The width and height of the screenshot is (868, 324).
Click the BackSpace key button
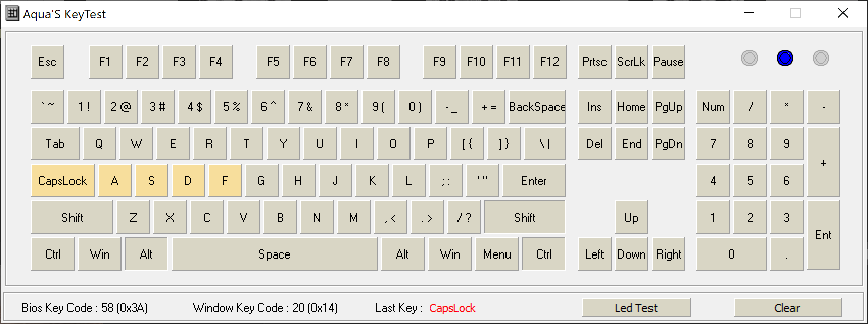pos(537,107)
